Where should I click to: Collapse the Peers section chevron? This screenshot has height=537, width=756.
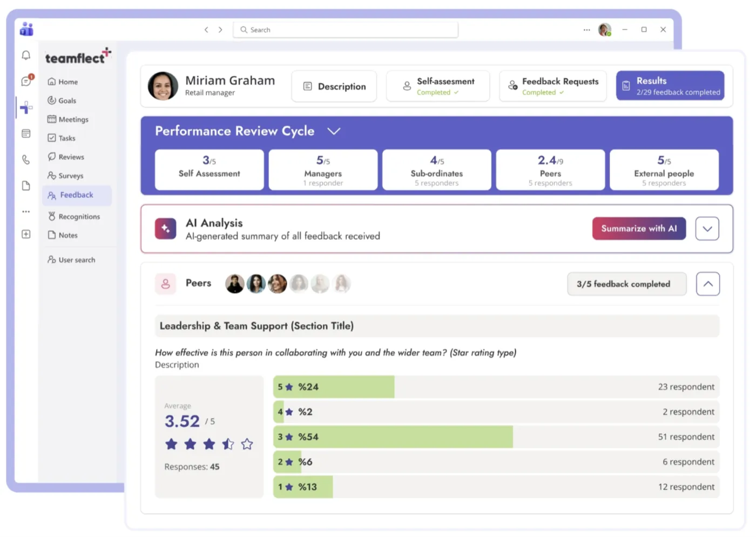[708, 284]
